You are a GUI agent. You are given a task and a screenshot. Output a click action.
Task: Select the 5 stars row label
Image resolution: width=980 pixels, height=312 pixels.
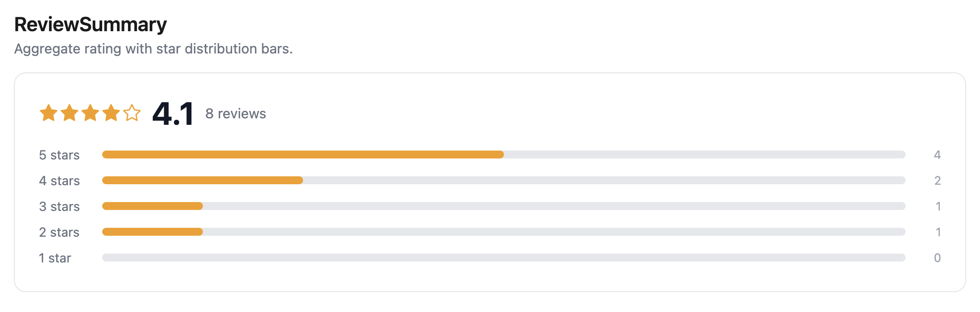(59, 155)
